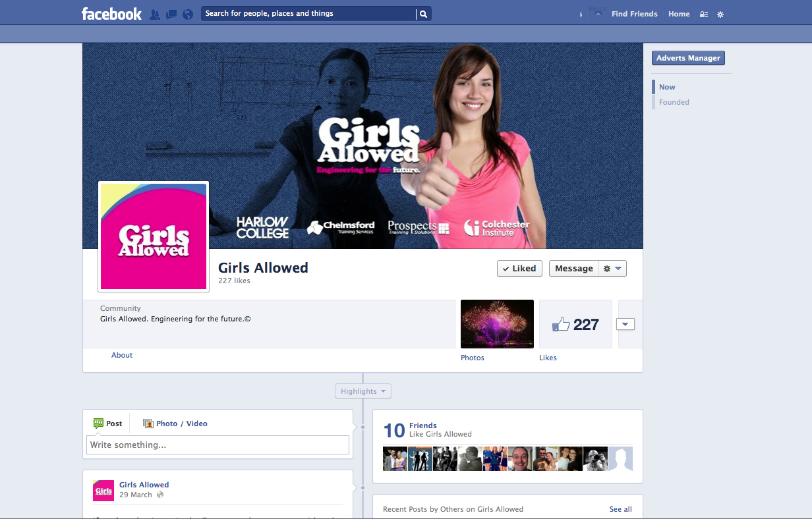The height and width of the screenshot is (519, 812).
Task: Click the timeline dot beside the composer
Action: click(362, 427)
